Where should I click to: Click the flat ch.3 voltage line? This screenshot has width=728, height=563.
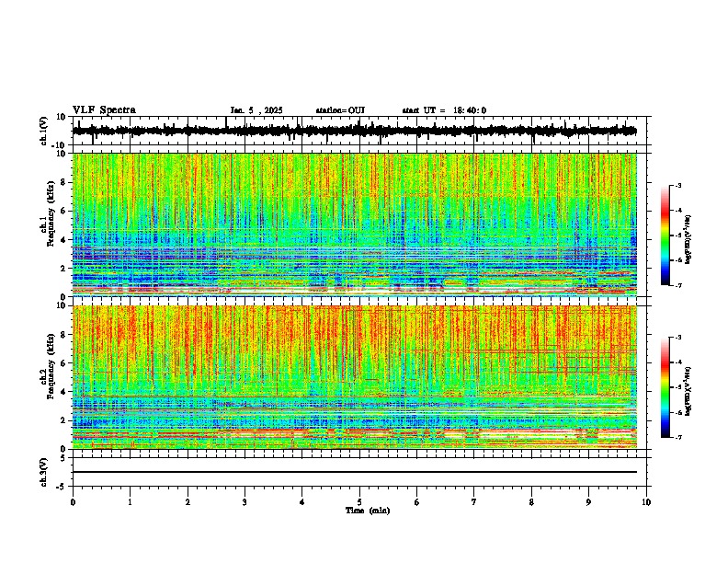[354, 472]
